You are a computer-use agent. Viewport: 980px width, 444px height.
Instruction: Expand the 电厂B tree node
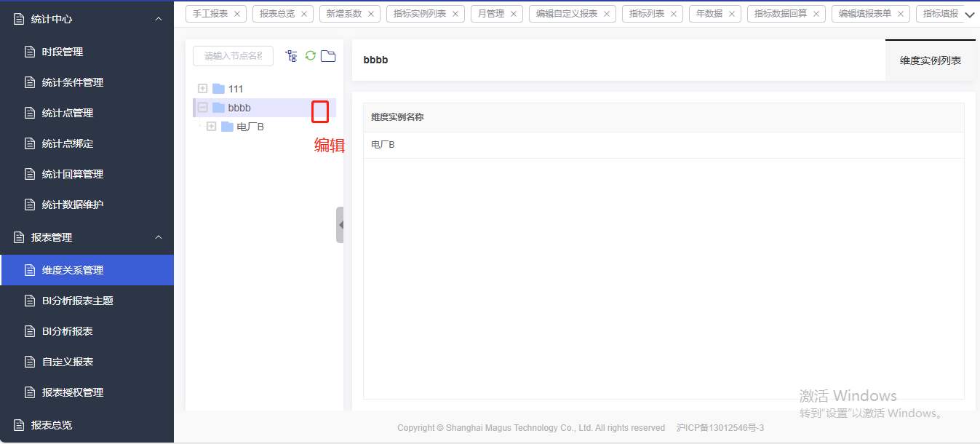click(212, 127)
